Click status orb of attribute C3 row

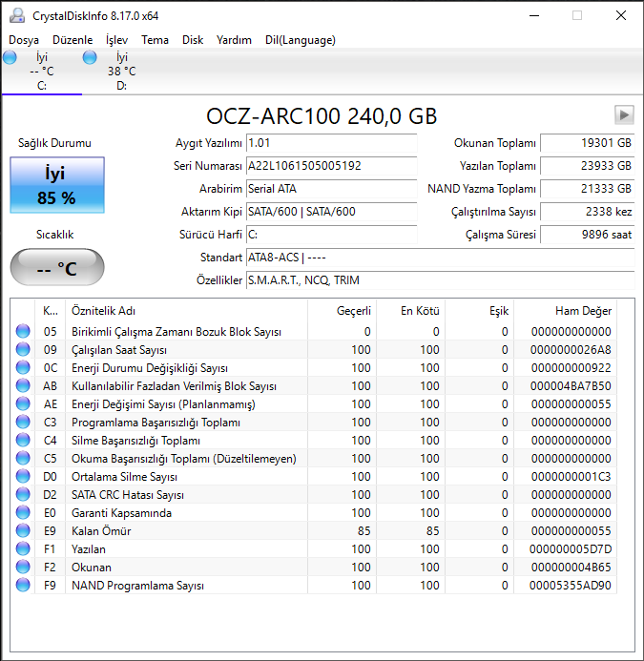[x=23, y=422]
